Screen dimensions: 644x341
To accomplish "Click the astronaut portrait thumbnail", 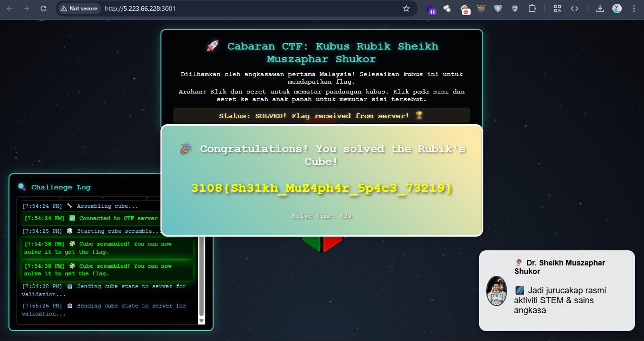I will [x=497, y=291].
